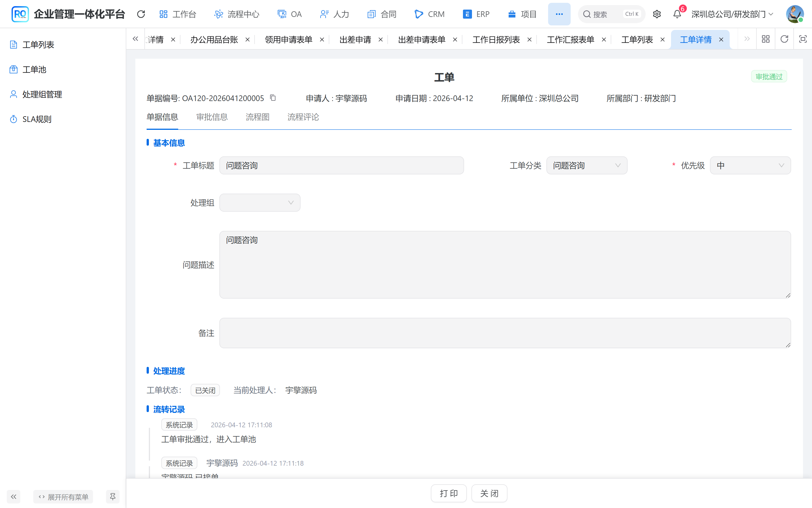Click the 问题描述 text area
Image resolution: width=812 pixels, height=508 pixels.
[505, 265]
